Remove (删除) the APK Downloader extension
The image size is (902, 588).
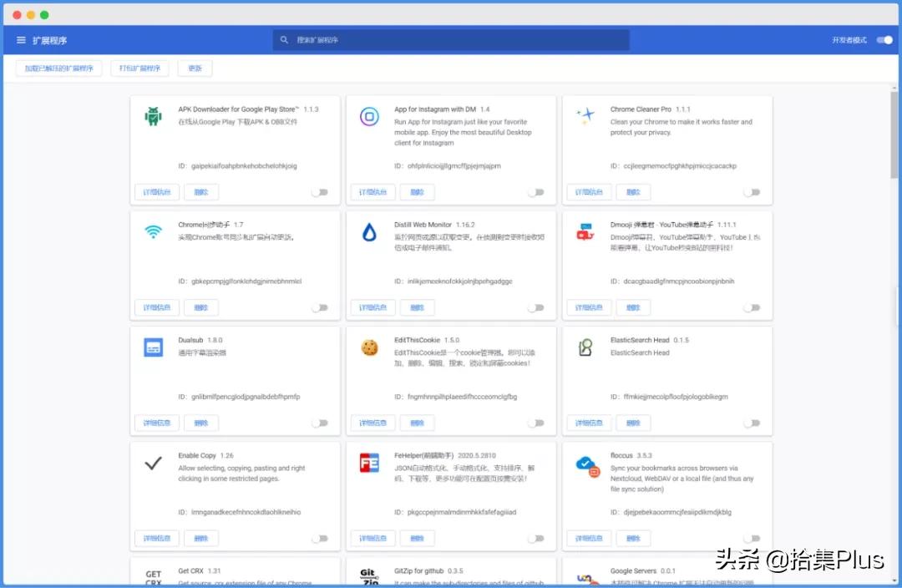pyautogui.click(x=201, y=192)
